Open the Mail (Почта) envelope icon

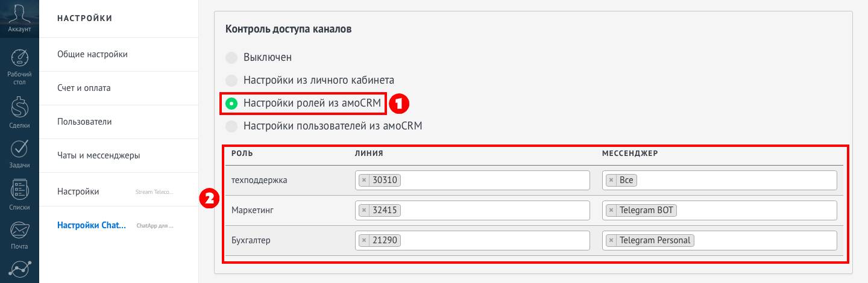(19, 230)
